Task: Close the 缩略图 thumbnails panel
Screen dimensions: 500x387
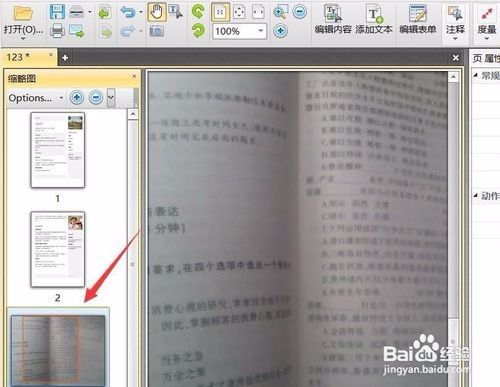Action: pos(134,77)
